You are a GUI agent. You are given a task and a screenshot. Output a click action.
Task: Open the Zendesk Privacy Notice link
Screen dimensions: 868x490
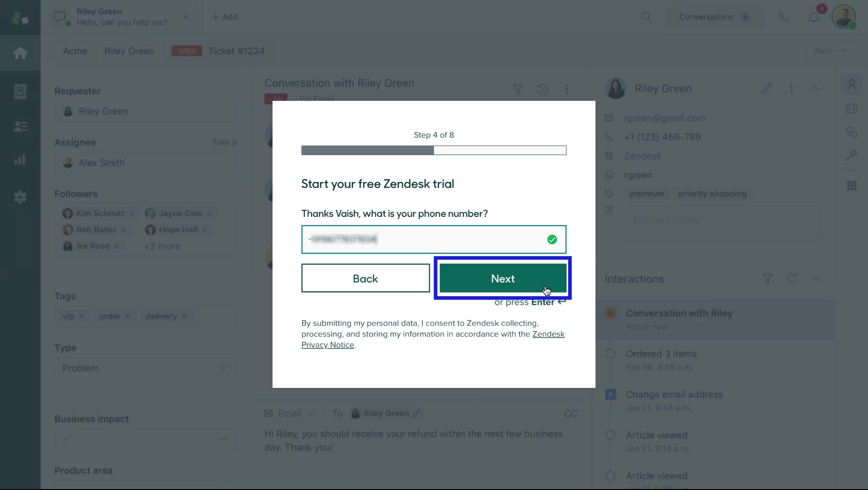[548, 334]
